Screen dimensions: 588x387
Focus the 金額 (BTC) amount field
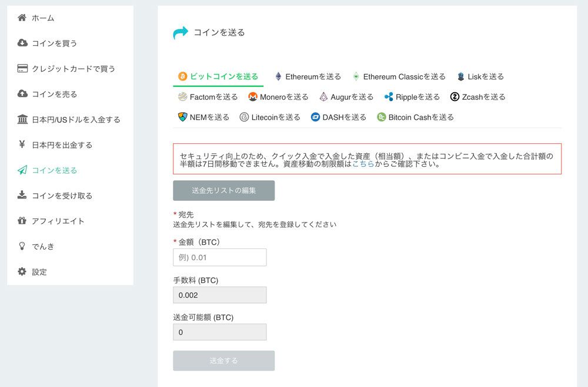[x=220, y=257]
